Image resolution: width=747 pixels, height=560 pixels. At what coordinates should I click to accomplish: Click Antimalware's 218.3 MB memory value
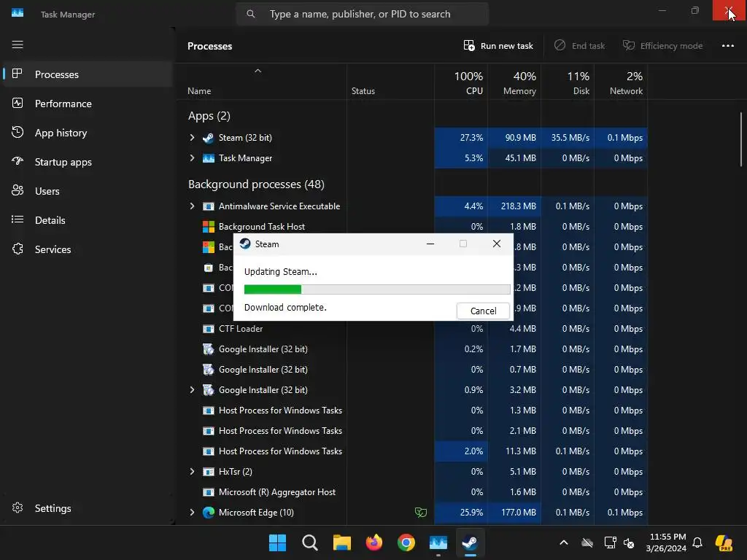519,206
